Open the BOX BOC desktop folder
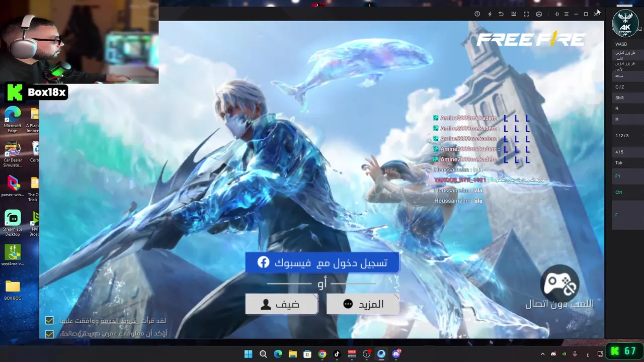The width and height of the screenshot is (644, 362). click(13, 291)
